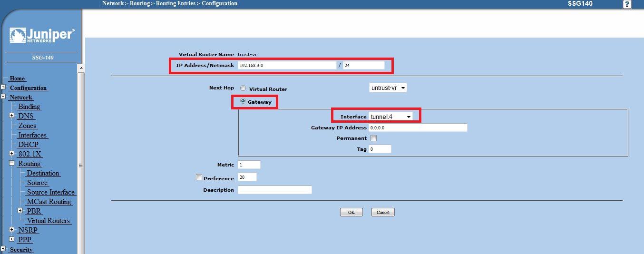The width and height of the screenshot is (644, 254).
Task: Expand the NSRP plus icon
Action: click(x=12, y=230)
